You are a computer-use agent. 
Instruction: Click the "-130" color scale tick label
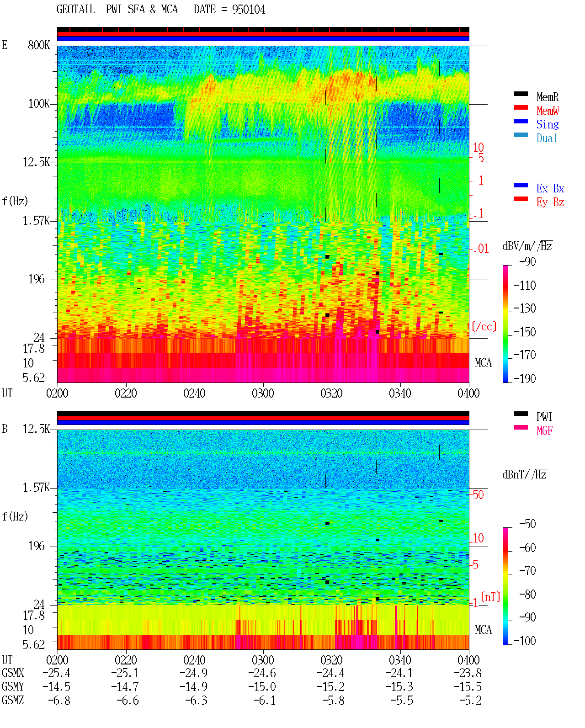point(525,308)
